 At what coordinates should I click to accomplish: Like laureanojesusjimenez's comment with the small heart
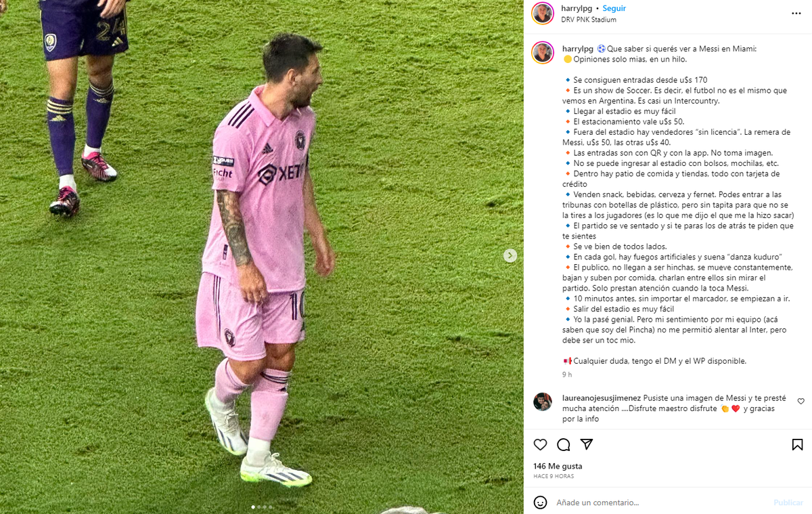[x=801, y=402]
